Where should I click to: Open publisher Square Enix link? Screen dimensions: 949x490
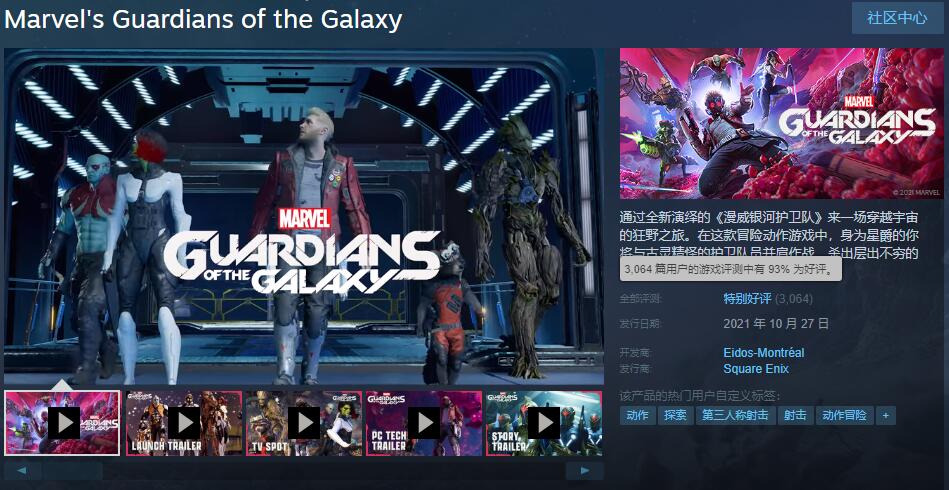point(756,368)
